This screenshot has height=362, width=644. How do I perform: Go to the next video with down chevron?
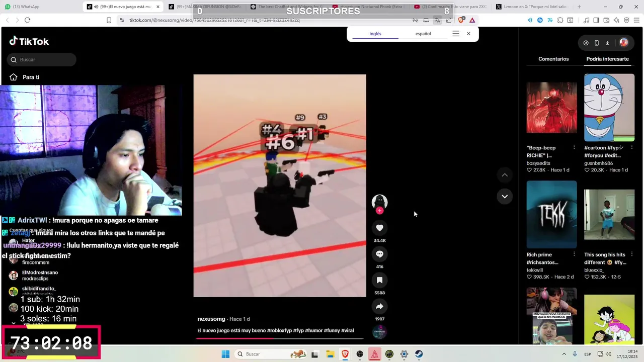pos(505,196)
